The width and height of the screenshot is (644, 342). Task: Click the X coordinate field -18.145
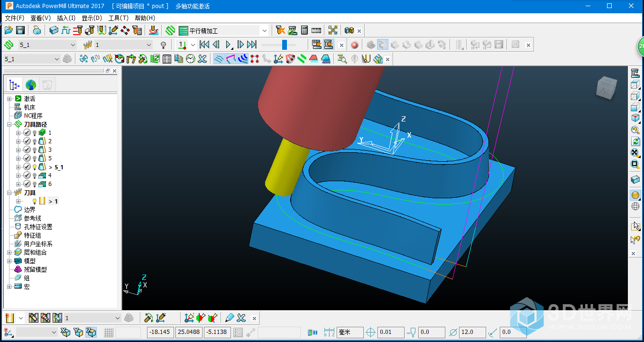click(x=160, y=332)
